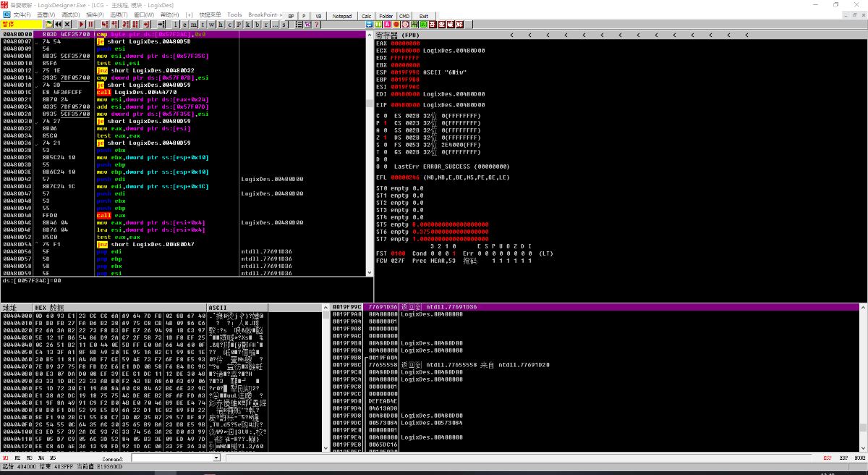Click the EBP button in status bar
The width and height of the screenshot is (868, 475).
click(843, 458)
